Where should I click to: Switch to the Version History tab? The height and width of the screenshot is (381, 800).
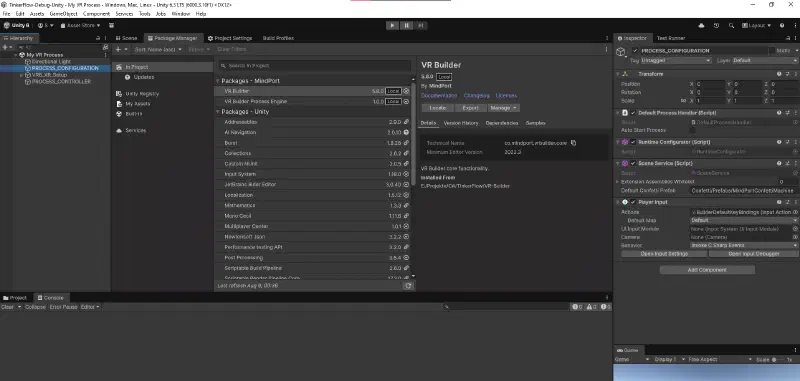click(x=461, y=123)
